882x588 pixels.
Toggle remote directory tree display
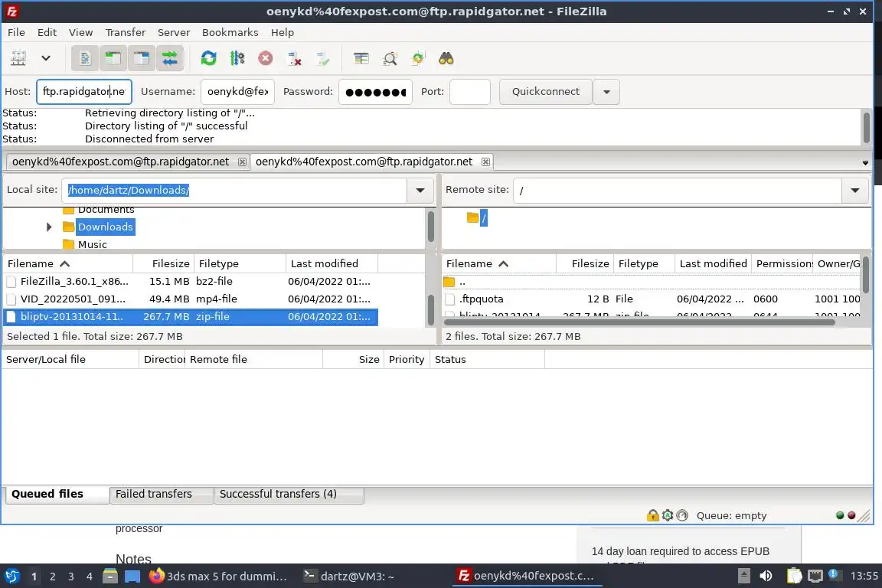tap(141, 58)
